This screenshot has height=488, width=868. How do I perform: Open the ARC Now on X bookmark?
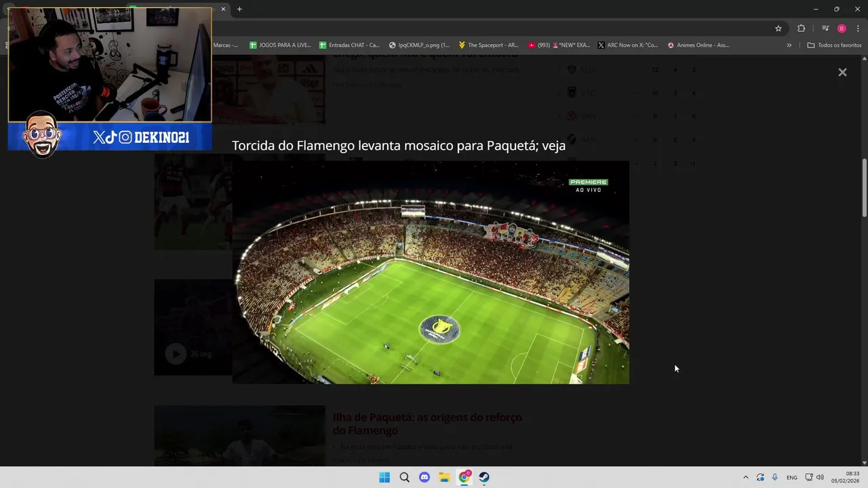tap(628, 45)
